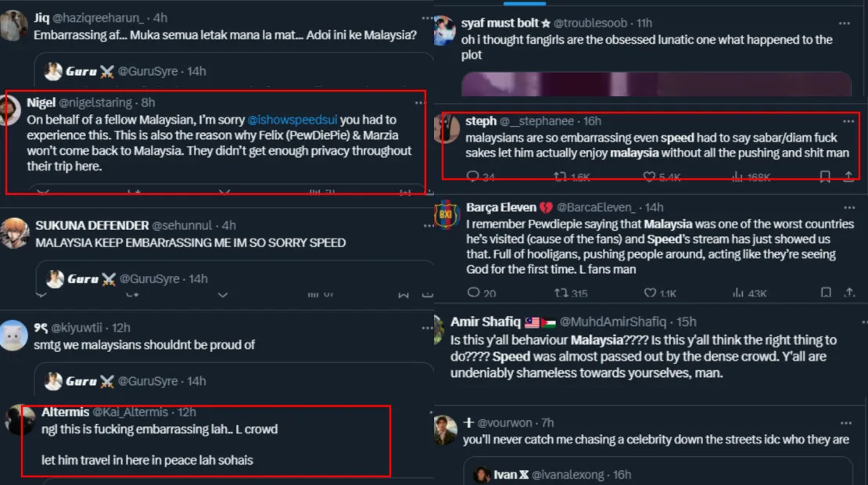Like Barça Eleven's Pewdiepie tweet
Viewport: 868px width, 485px height.
point(650,293)
